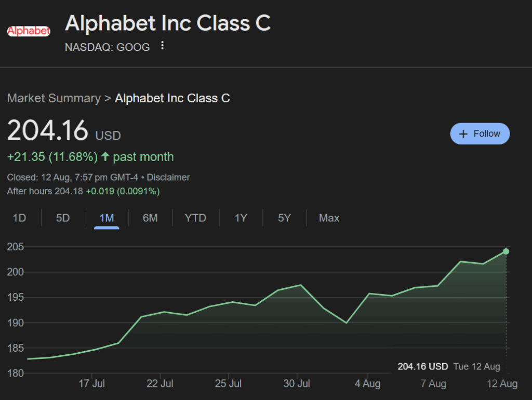Open the YTD performance view
This screenshot has width=532, height=400.
195,218
